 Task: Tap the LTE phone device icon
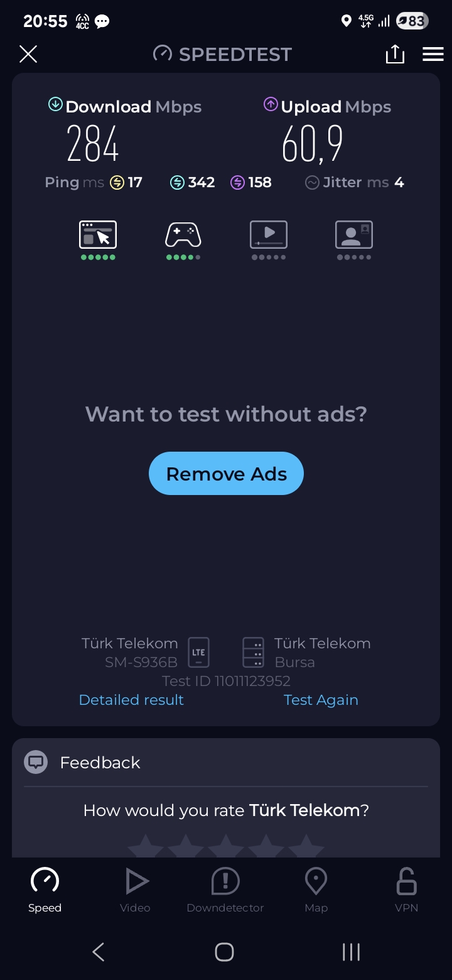point(198,652)
